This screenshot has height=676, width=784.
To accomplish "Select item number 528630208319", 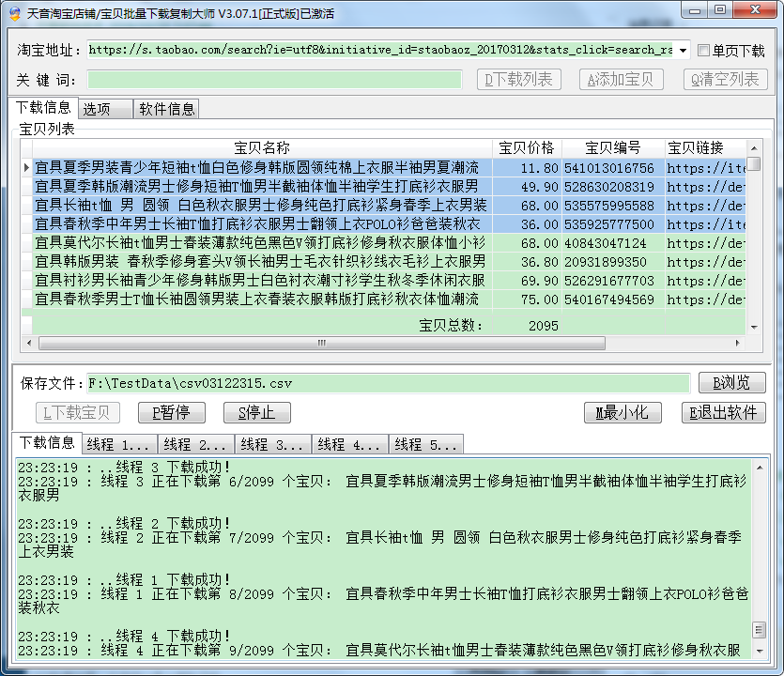I will (609, 187).
